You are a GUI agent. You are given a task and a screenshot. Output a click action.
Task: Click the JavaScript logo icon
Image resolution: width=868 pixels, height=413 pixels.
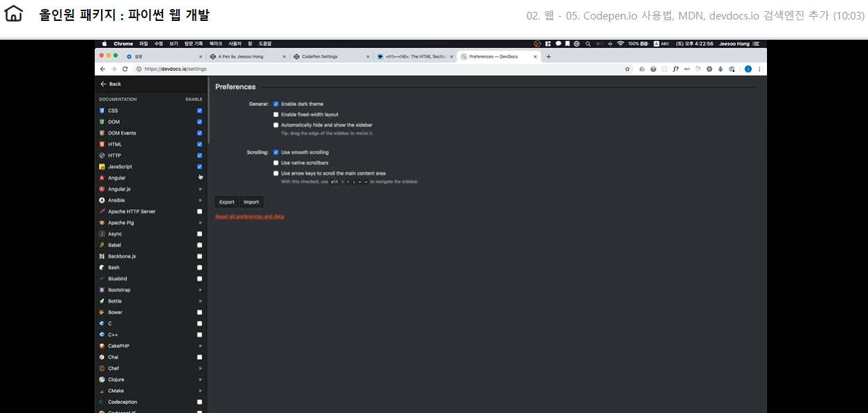coord(102,166)
